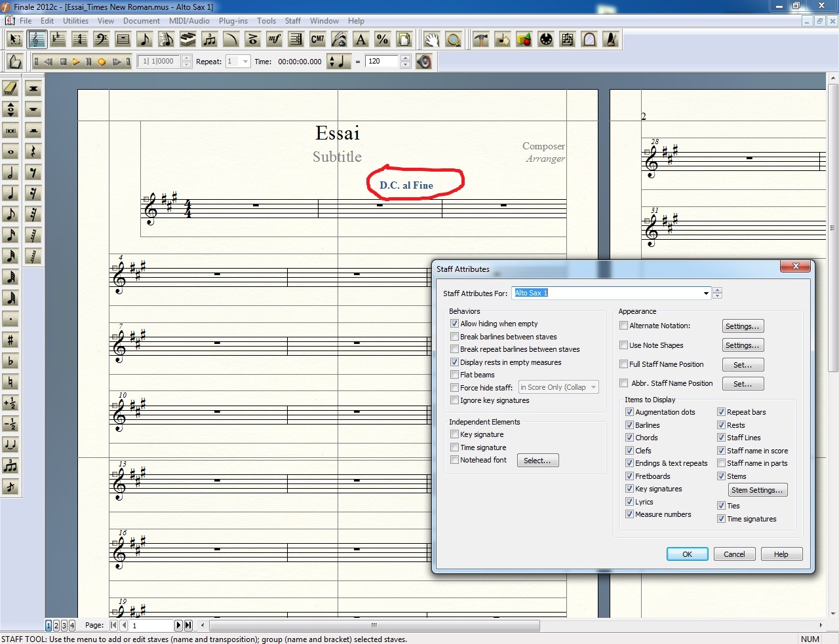
Task: Select the Hand Grabber tool
Action: point(431,39)
